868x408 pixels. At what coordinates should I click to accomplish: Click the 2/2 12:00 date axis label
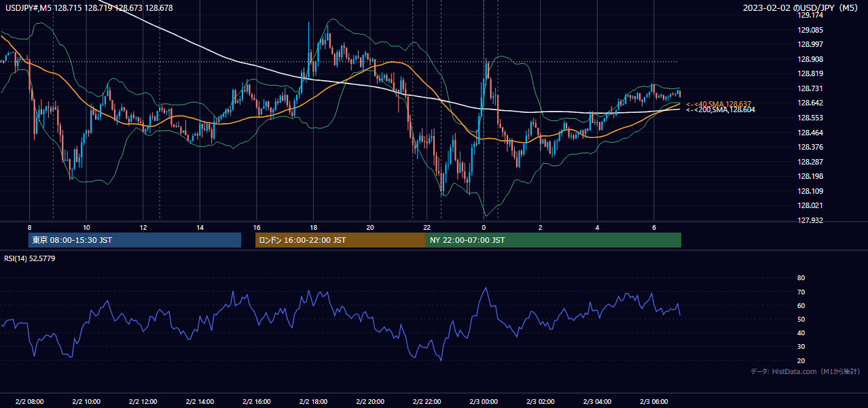pyautogui.click(x=143, y=402)
